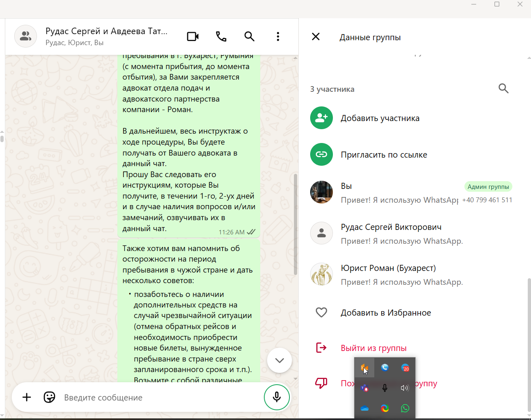This screenshot has height=420, width=531.
Task: Open the blue phone app in tray popup
Action: click(385, 368)
